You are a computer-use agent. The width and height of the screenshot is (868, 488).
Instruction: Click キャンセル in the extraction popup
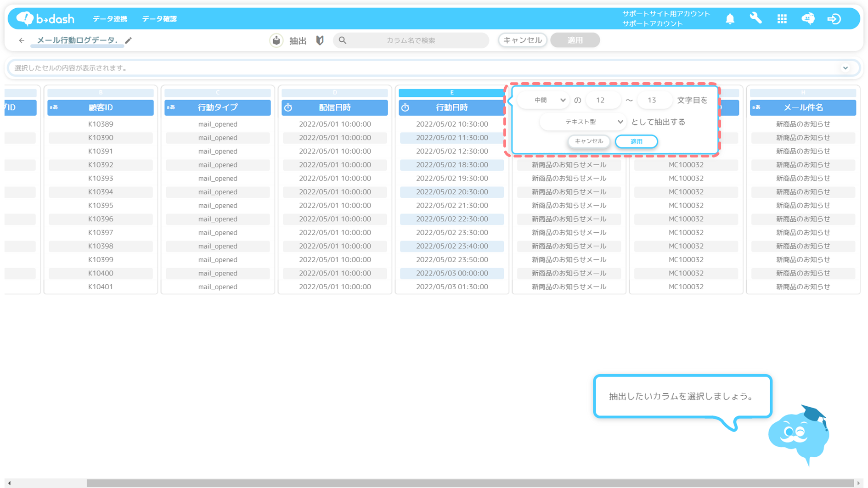tap(589, 141)
